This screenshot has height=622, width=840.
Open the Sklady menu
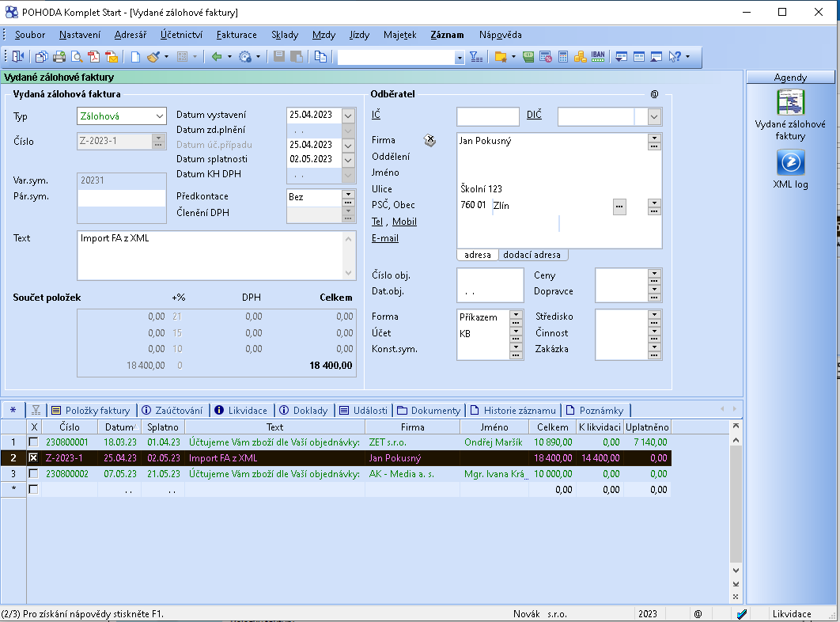pos(285,35)
